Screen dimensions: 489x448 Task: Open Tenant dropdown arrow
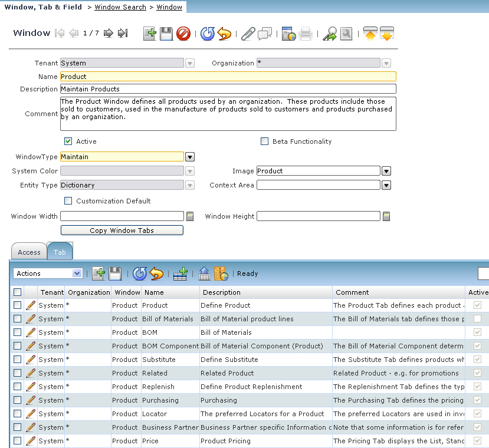click(x=189, y=63)
